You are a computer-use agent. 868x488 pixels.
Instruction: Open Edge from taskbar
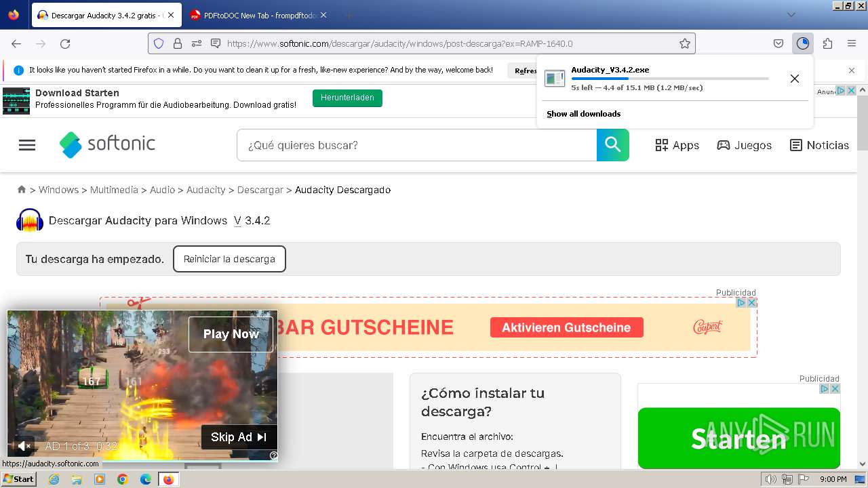[x=146, y=479]
